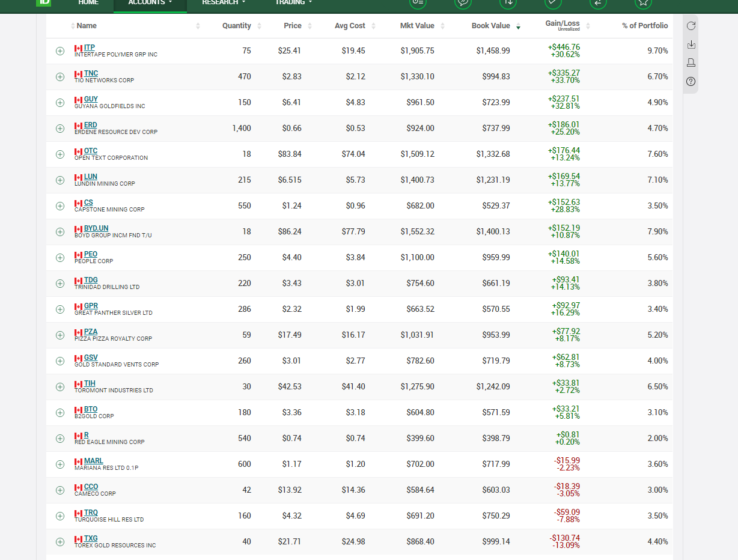738x560 pixels.
Task: Open the TNC ticker link
Action: click(x=91, y=73)
